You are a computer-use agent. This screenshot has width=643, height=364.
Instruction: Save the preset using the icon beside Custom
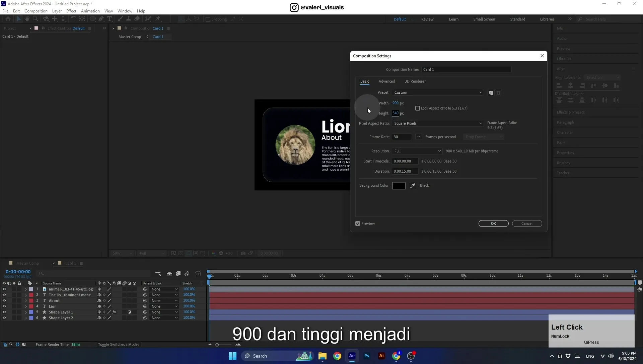tap(491, 93)
